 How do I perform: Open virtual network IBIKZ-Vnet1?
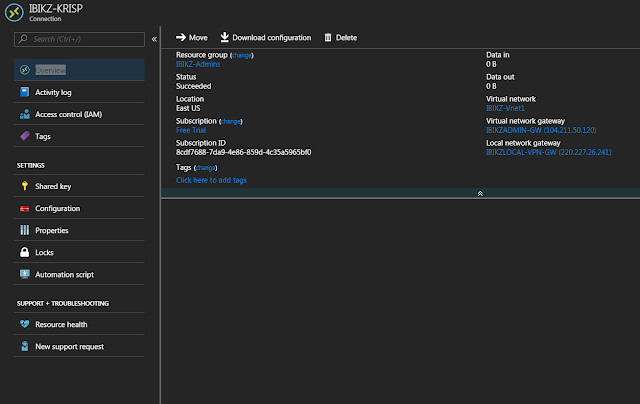505,108
